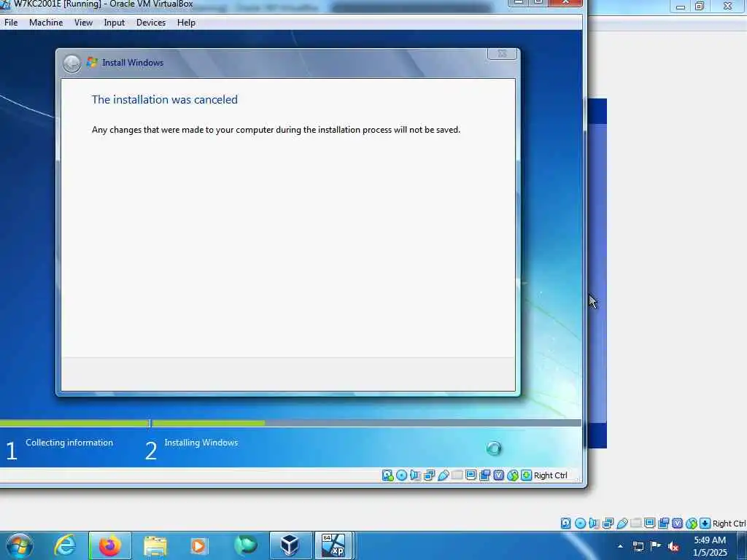Click the 'Installing Windows' step label
The image size is (747, 560).
pos(201,443)
